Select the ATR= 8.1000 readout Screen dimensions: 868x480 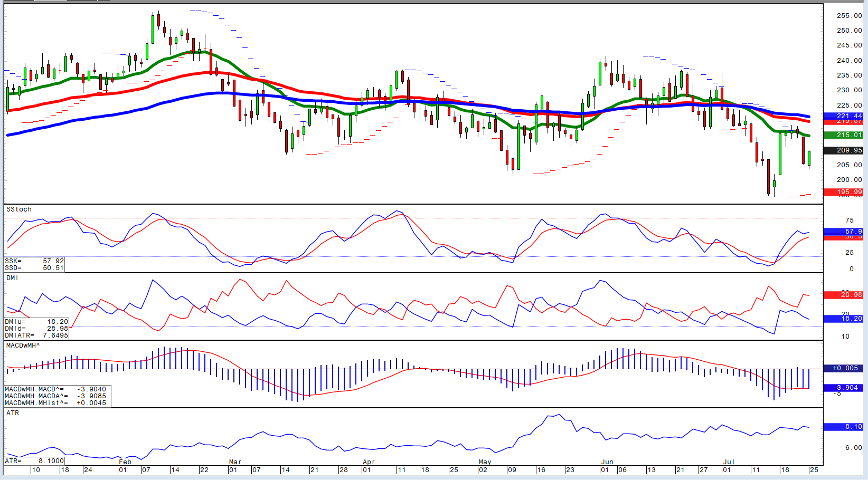pos(35,461)
